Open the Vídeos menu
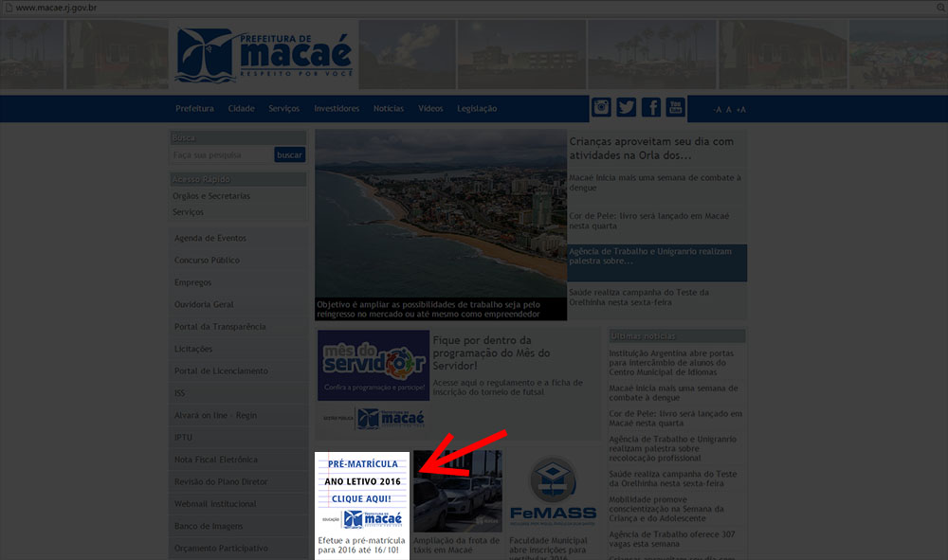The height and width of the screenshot is (560, 948). [430, 109]
